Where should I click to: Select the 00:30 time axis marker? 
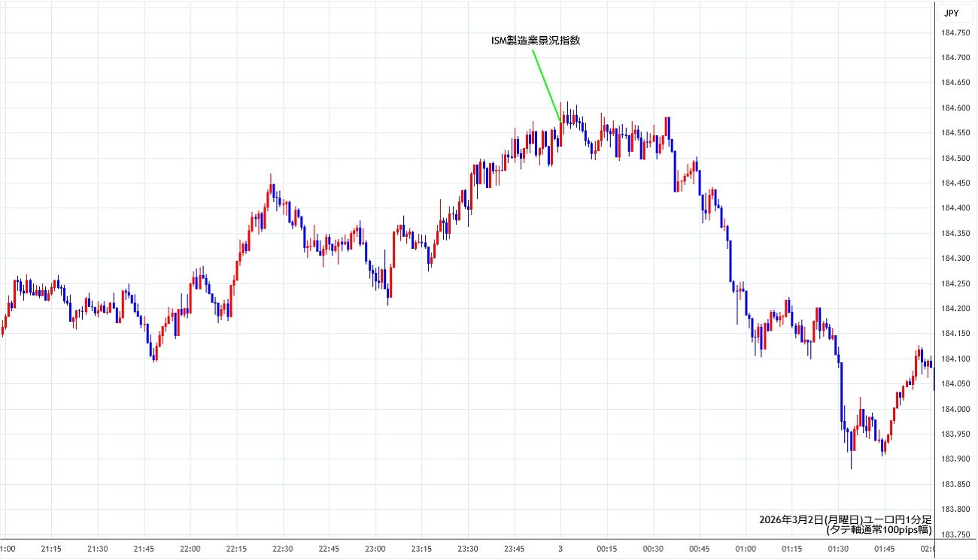[x=652, y=549]
